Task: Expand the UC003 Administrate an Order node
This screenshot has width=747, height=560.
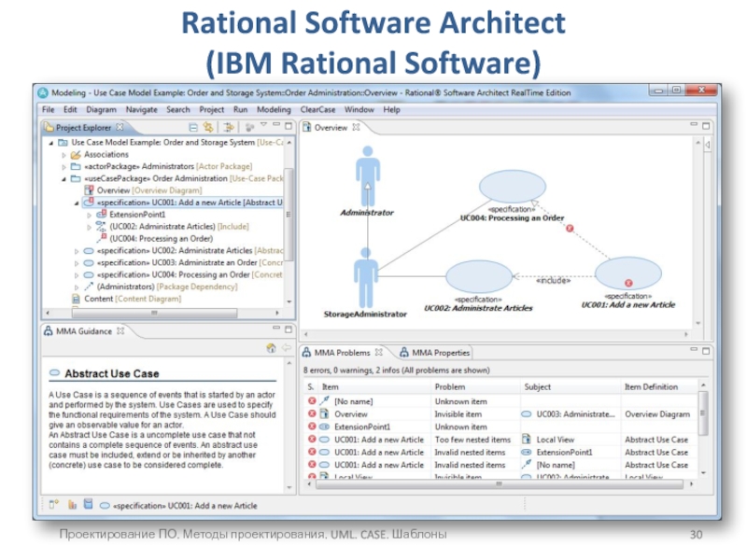Action: point(77,263)
